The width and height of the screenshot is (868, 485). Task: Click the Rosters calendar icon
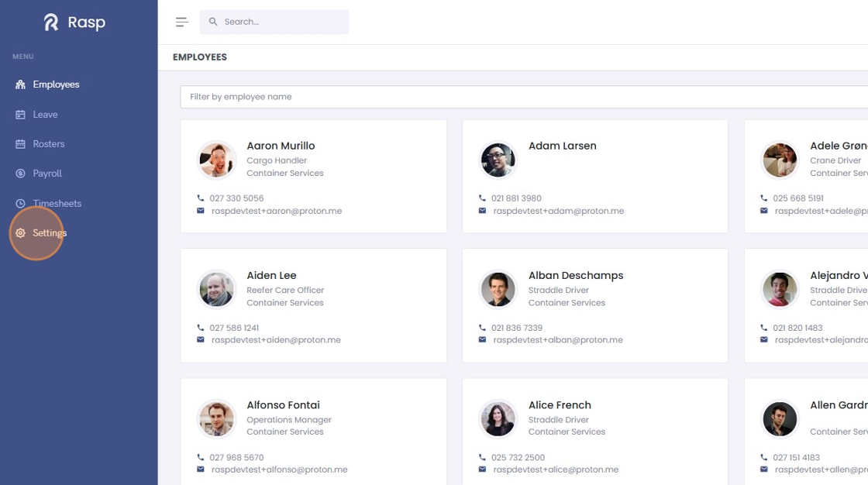(20, 144)
